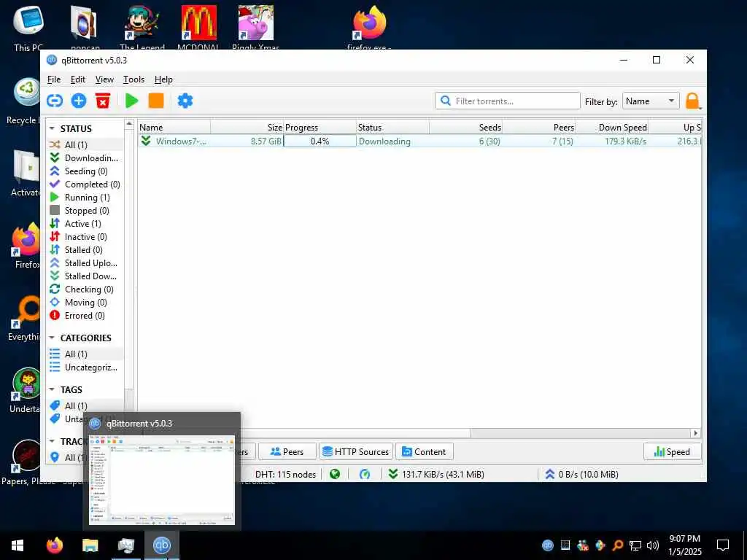Sort torrents by the Peers column header
Screen dimensions: 747x560
point(538,127)
